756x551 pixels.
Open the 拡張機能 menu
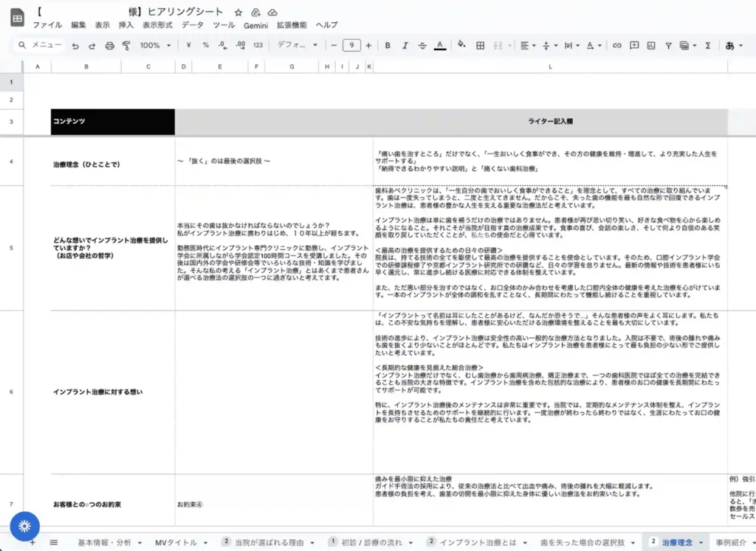(x=292, y=25)
